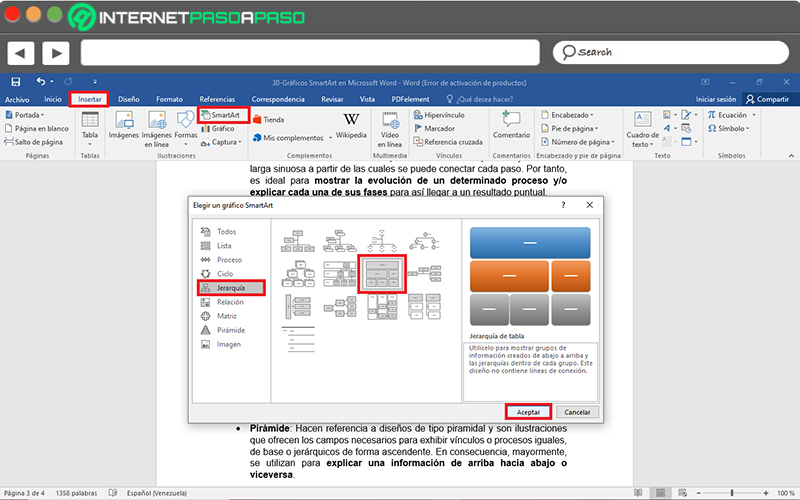Insert a Salto de página
The height and width of the screenshot is (500, 800).
tap(34, 142)
